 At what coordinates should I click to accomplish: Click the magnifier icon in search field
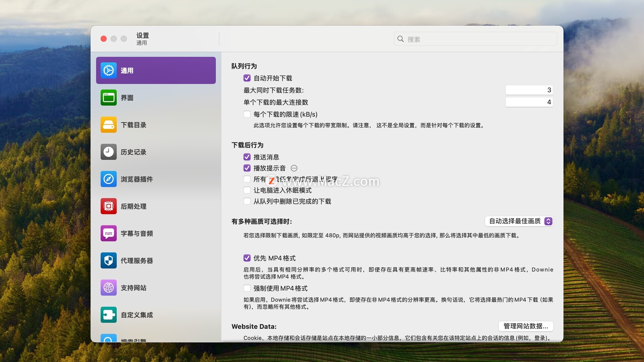[400, 39]
